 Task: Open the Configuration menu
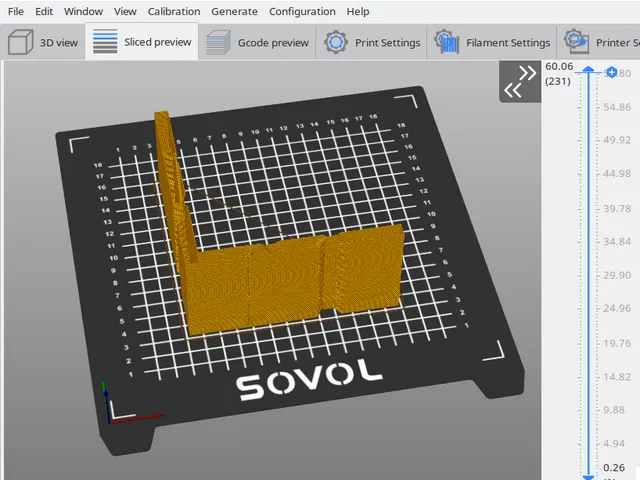(x=302, y=11)
